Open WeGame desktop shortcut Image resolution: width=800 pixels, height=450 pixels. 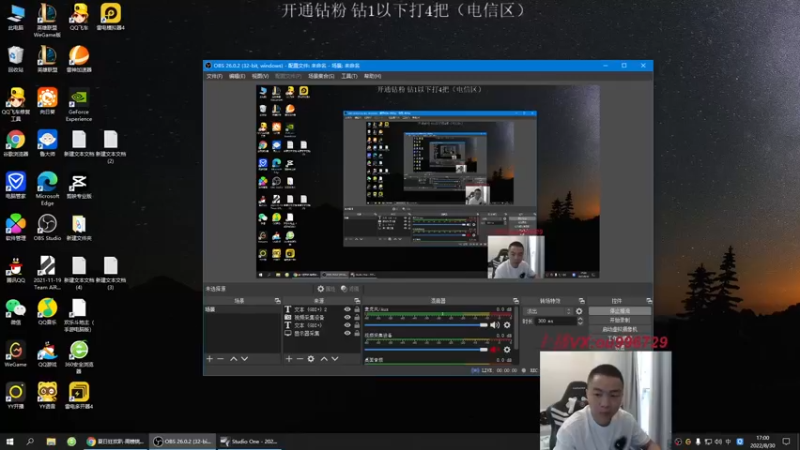15,354
